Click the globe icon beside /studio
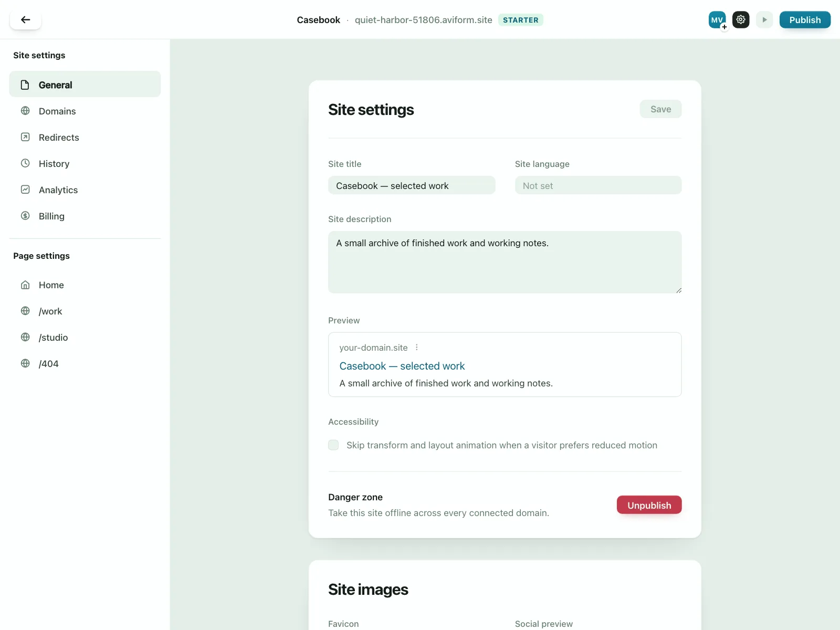Image resolution: width=840 pixels, height=630 pixels. 25,337
